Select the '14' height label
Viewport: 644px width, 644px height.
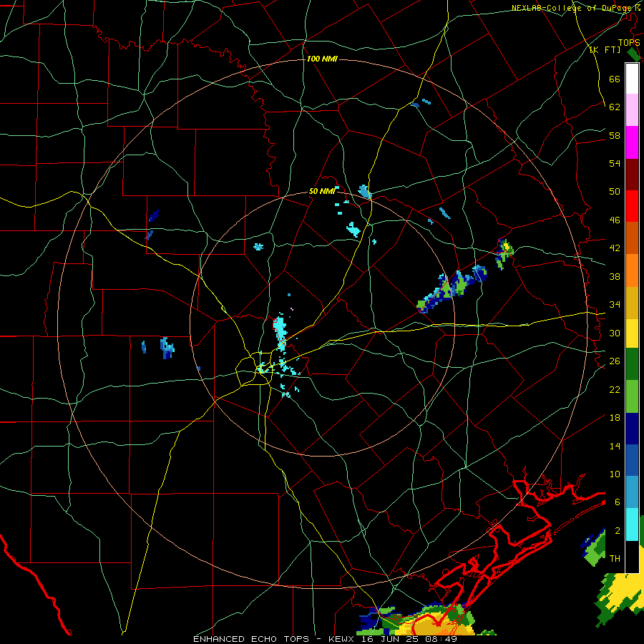click(x=615, y=446)
